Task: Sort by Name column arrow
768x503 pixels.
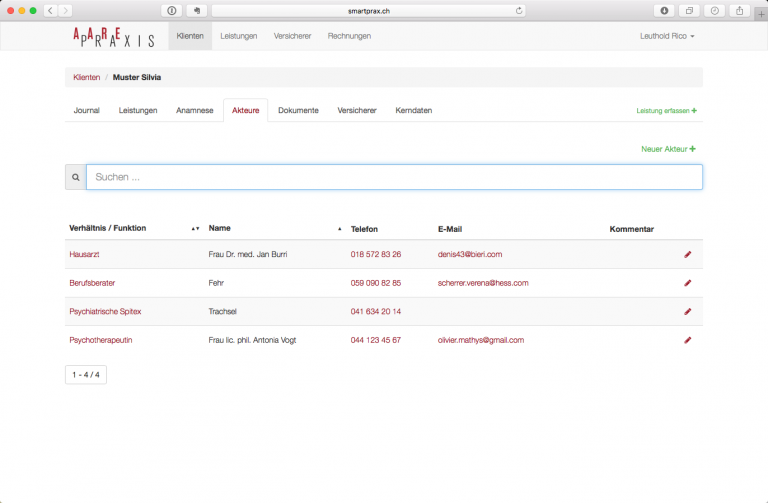Action: click(x=339, y=229)
